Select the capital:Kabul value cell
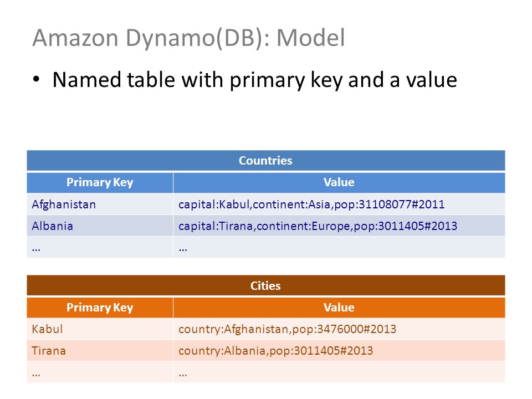Screen dimensions: 532x399 [x=339, y=204]
